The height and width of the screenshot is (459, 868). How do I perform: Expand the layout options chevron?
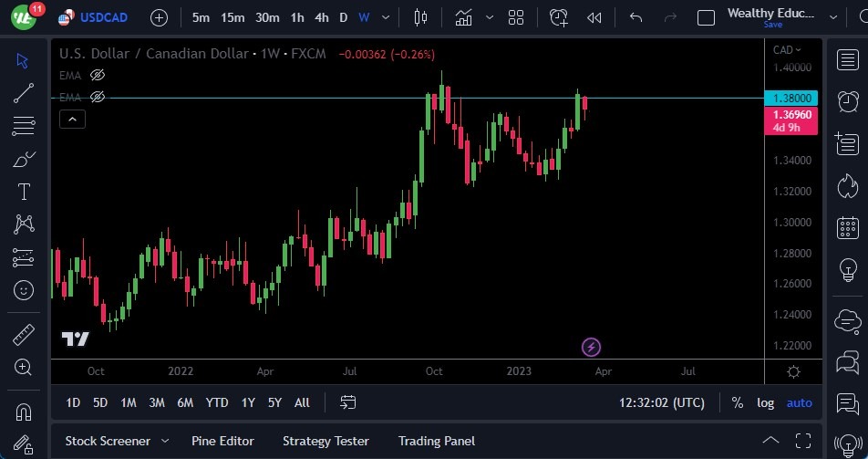(x=833, y=17)
